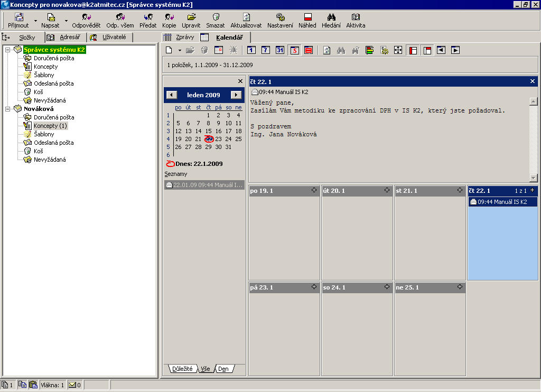Go to previous month in mini calendar
This screenshot has width=541, height=392.
172,95
